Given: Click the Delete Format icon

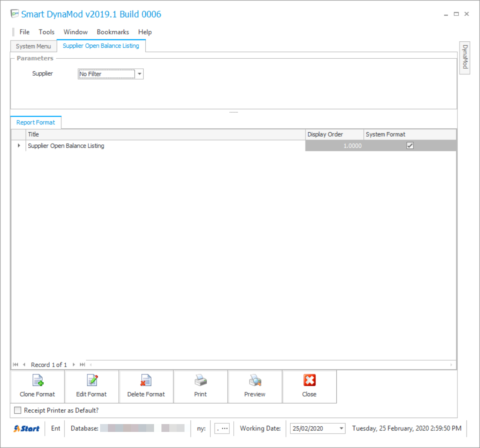Looking at the screenshot, I should [146, 381].
